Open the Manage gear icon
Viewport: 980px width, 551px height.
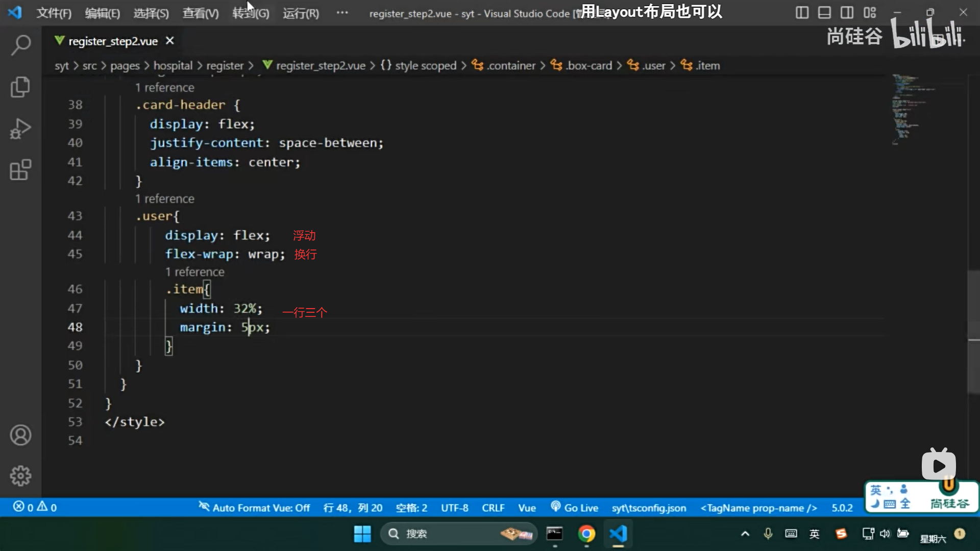point(20,476)
